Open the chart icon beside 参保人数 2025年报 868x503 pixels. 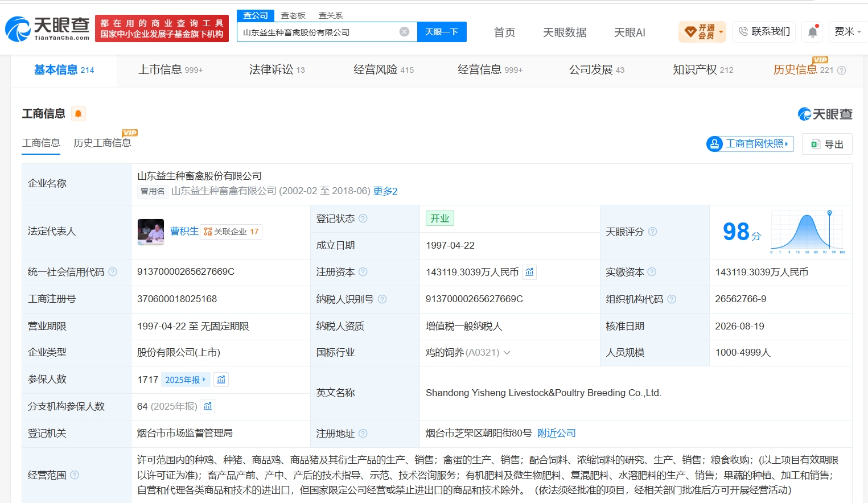(221, 380)
